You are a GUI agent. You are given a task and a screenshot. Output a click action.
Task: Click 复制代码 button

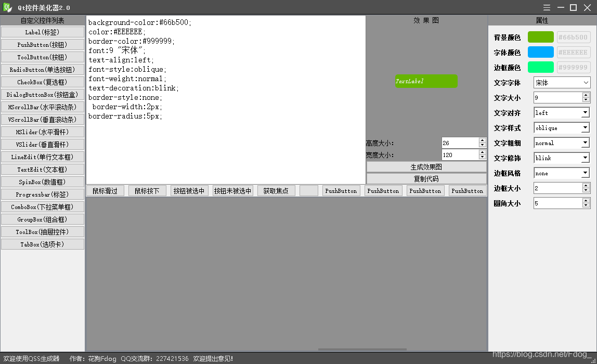(426, 178)
